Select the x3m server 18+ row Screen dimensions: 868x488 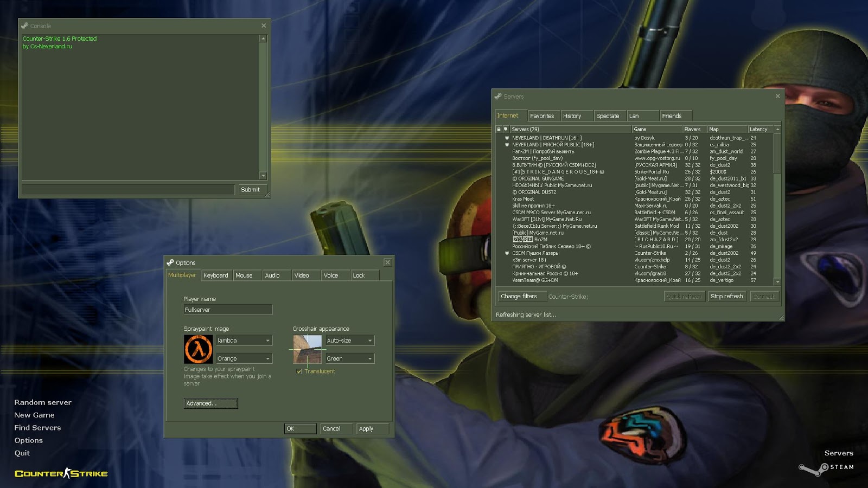tap(635, 260)
